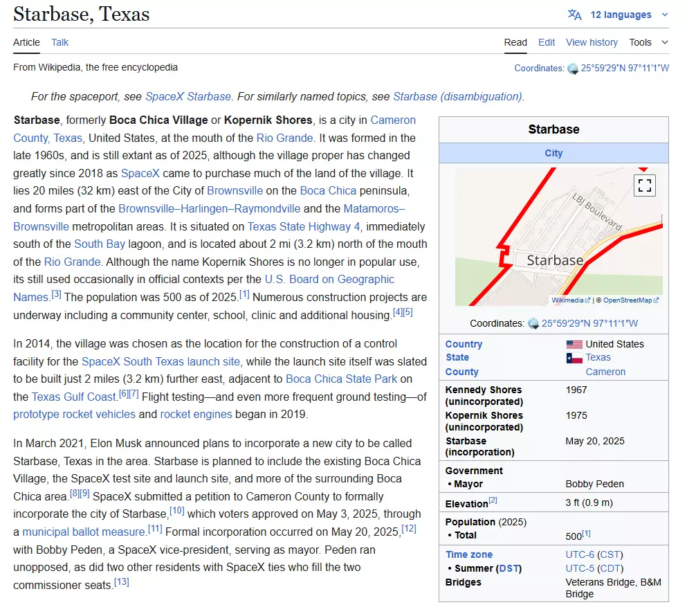This screenshot has width=687, height=616.
Task: Open the South Bay lagoon link
Action: pos(100,244)
